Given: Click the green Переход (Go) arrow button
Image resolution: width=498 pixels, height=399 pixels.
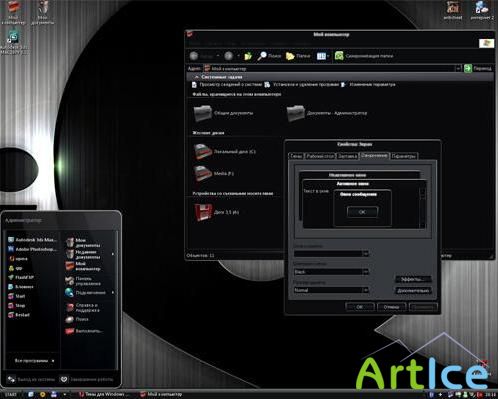Looking at the screenshot, I should tap(468, 68).
